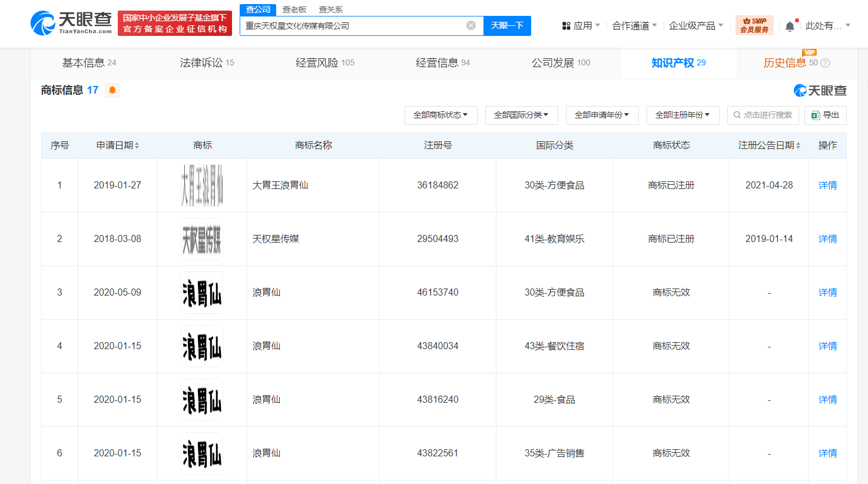Click the date 2021-04-28
The height and width of the screenshot is (484, 868).
coord(769,185)
